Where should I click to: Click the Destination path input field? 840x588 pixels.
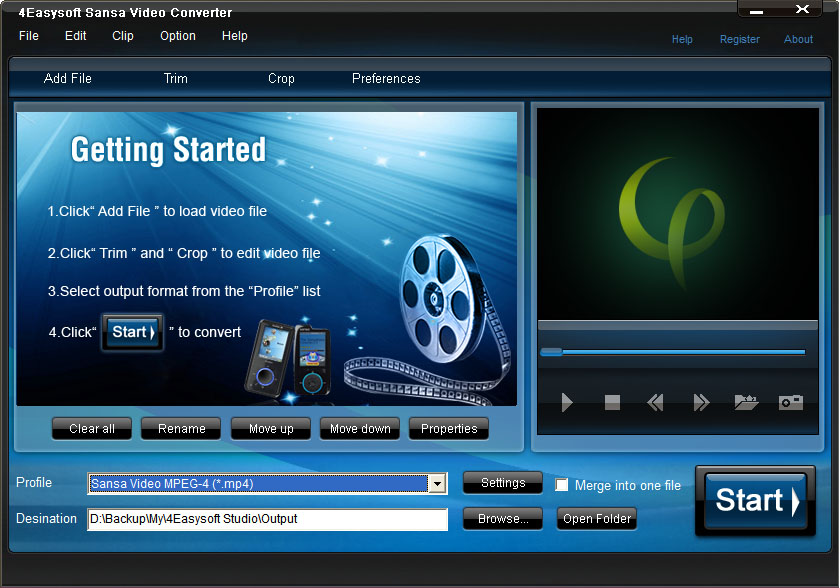(267, 519)
